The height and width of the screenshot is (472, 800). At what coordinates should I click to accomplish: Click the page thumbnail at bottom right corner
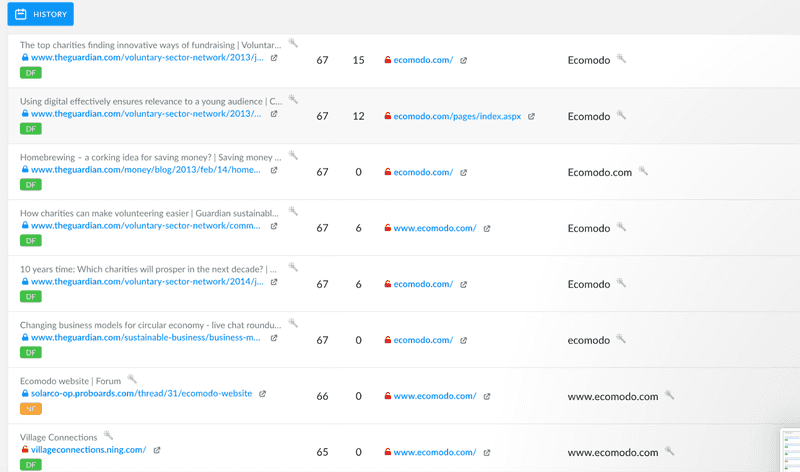(791, 451)
